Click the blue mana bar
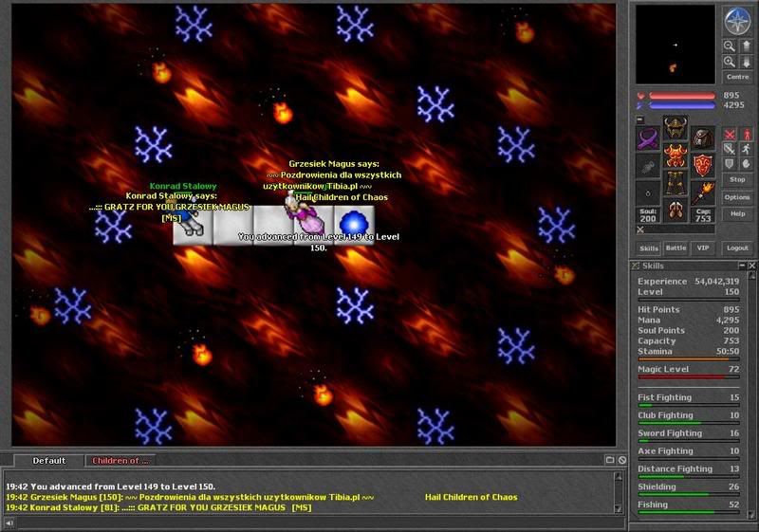The image size is (759, 532). coord(682,105)
